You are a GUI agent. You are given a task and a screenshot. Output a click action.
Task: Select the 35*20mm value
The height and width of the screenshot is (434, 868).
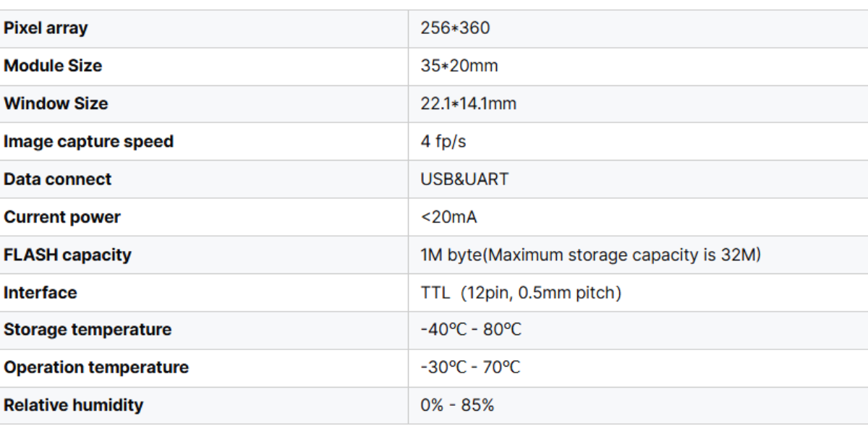point(459,66)
